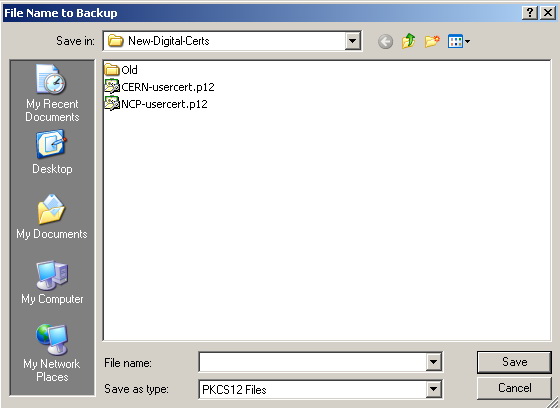The width and height of the screenshot is (560, 408).
Task: Open the View menu icon
Action: 459,41
